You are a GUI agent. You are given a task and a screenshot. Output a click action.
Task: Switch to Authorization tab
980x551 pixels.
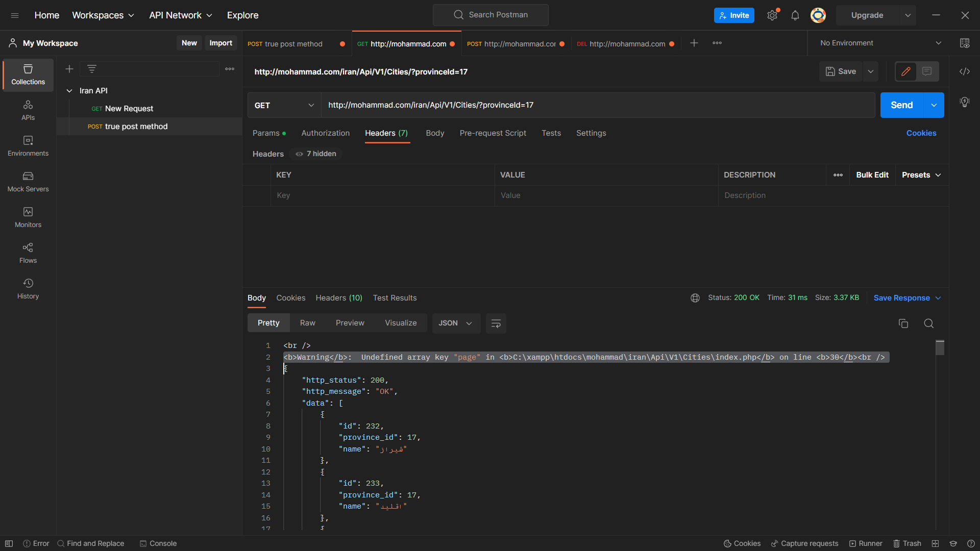[x=326, y=133]
